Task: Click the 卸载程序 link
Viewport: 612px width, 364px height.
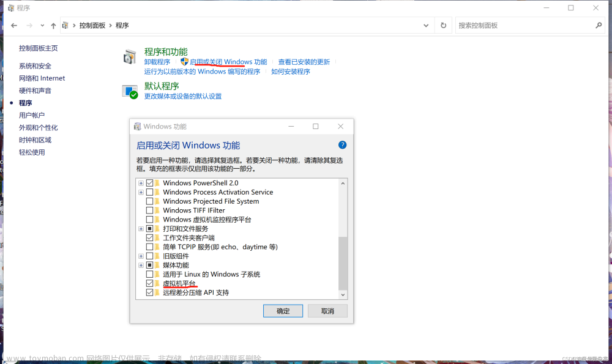Action: point(157,62)
